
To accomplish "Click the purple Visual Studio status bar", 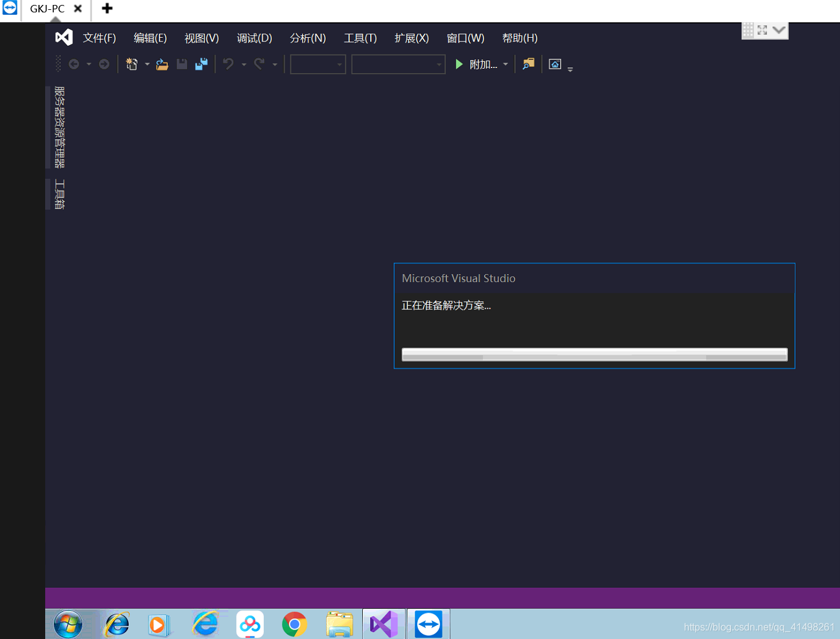I will pos(443,598).
